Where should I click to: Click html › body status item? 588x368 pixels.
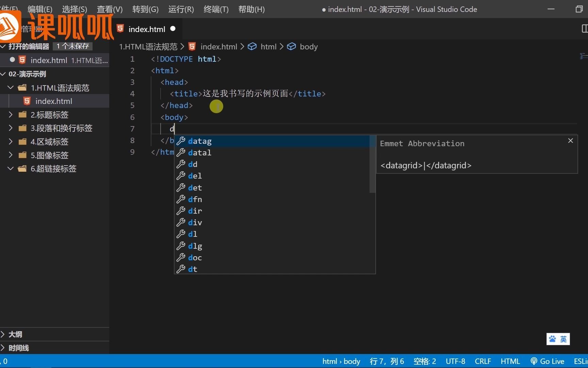[x=341, y=361]
